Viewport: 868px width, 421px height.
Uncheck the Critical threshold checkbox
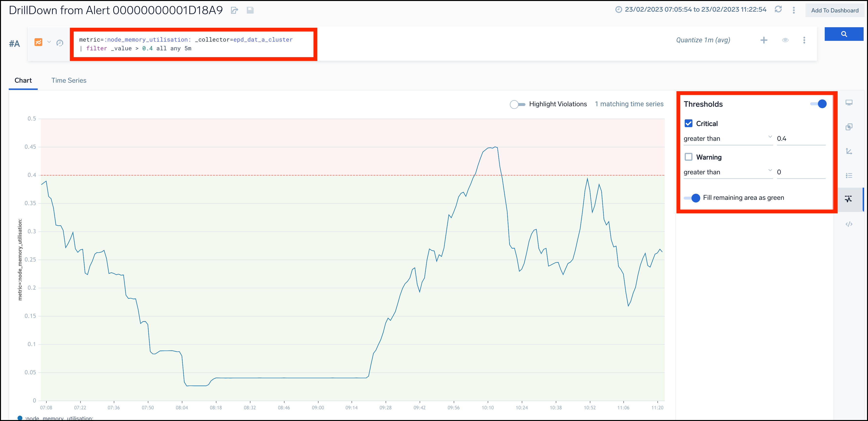(688, 123)
